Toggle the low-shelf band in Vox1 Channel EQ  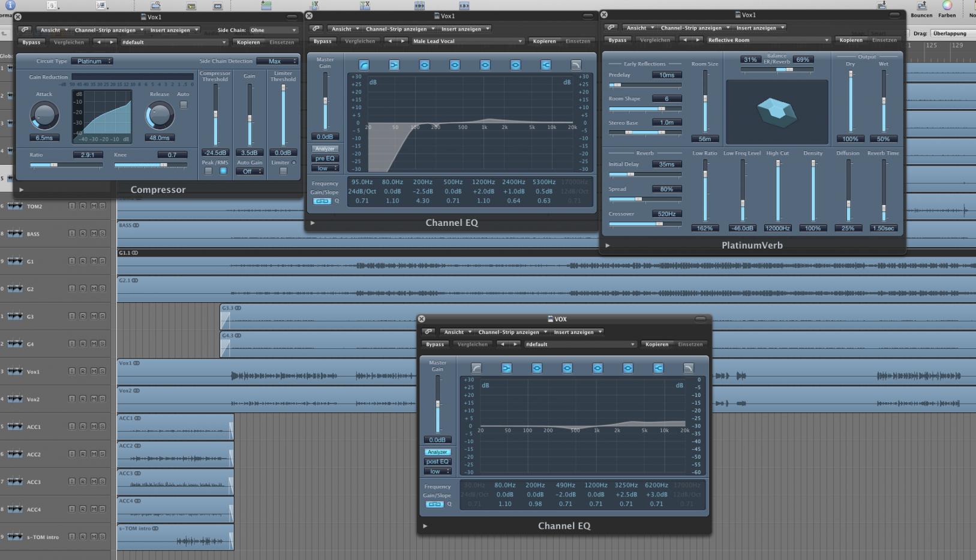(x=394, y=65)
